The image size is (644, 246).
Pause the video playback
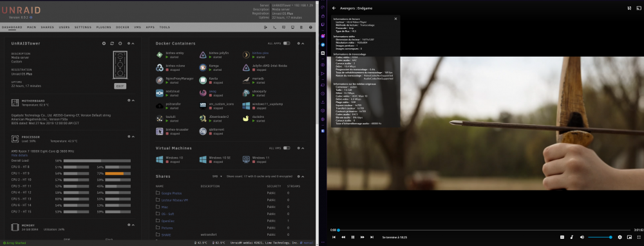[x=353, y=237]
